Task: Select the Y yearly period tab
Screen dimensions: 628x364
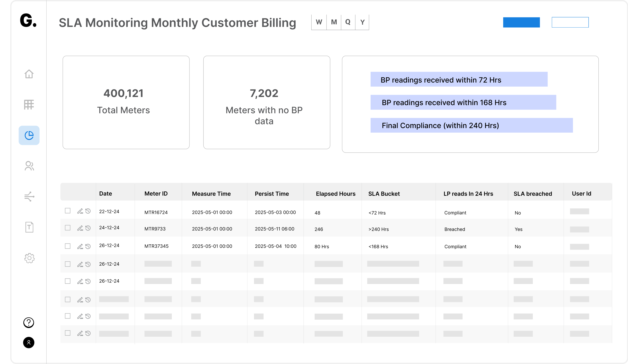Action: (362, 22)
